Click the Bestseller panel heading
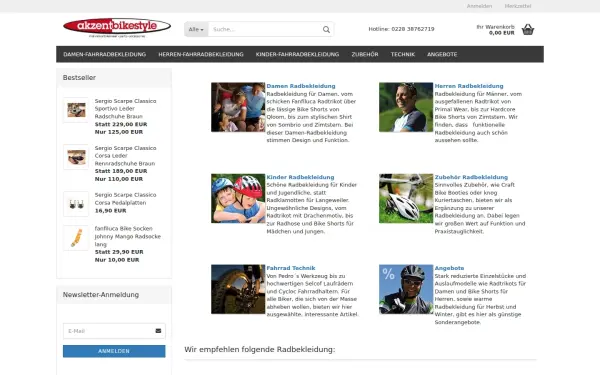Screen dimensions: 600x375 coord(79,78)
